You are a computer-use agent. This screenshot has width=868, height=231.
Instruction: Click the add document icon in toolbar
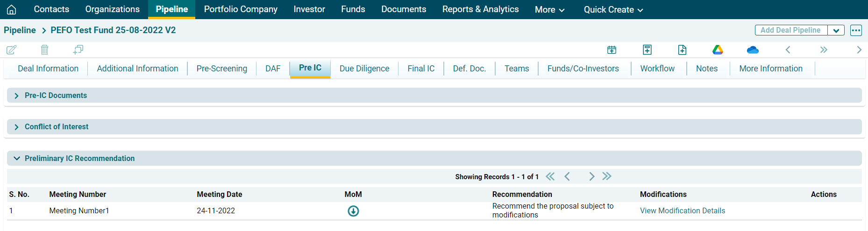click(x=682, y=49)
